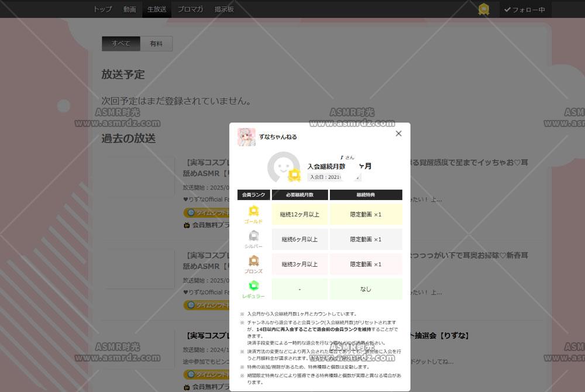Open the 動画 tab
The height and width of the screenshot is (392, 585).
(129, 9)
